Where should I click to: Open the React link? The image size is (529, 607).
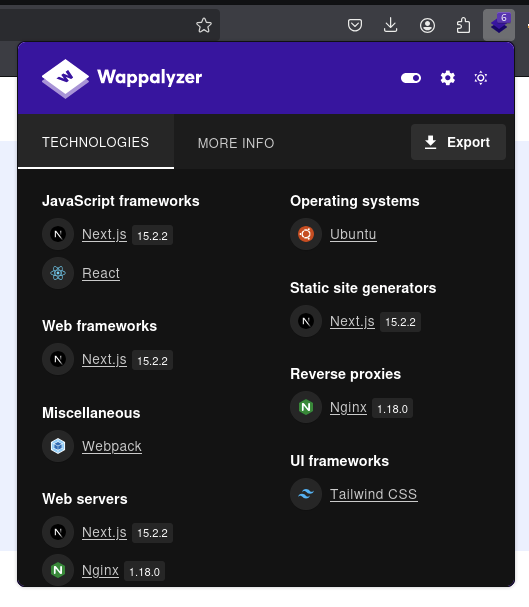point(101,273)
